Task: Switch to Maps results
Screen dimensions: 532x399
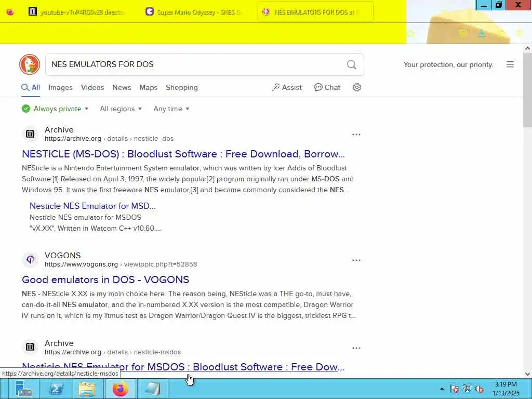Action: point(148,87)
